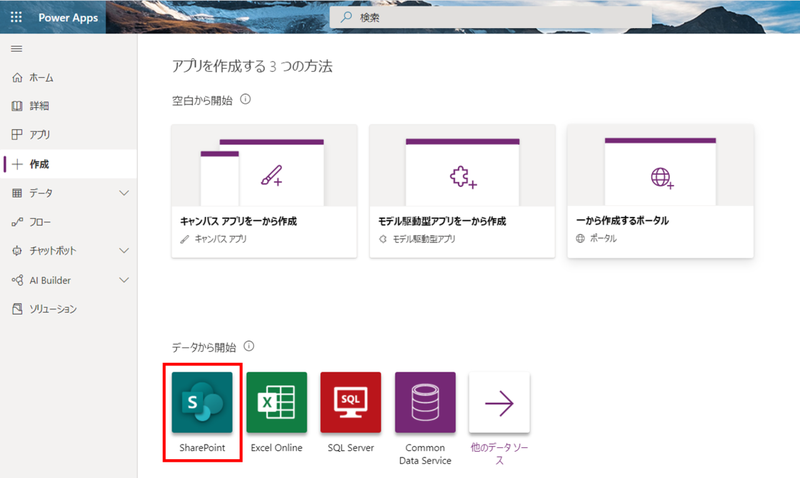Click the bot icon beside チャットボット
This screenshot has width=800, height=478.
click(x=17, y=251)
